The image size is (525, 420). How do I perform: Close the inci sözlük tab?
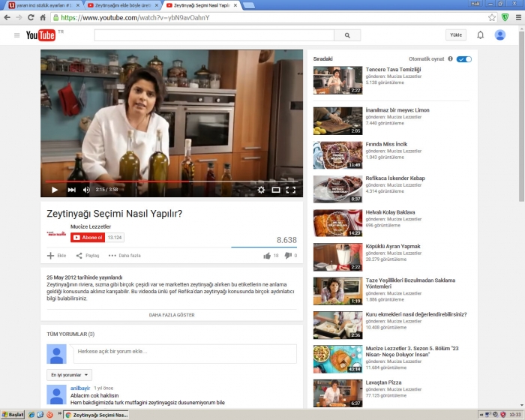78,5
